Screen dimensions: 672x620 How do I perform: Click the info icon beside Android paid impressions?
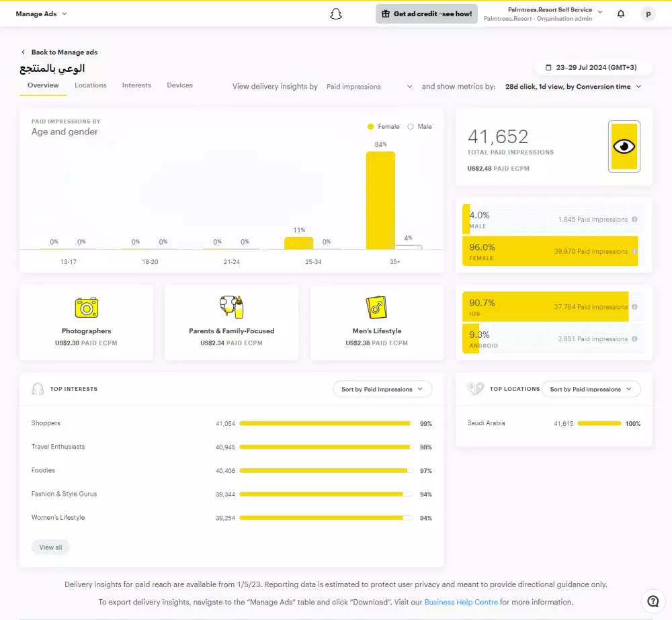[x=635, y=339]
